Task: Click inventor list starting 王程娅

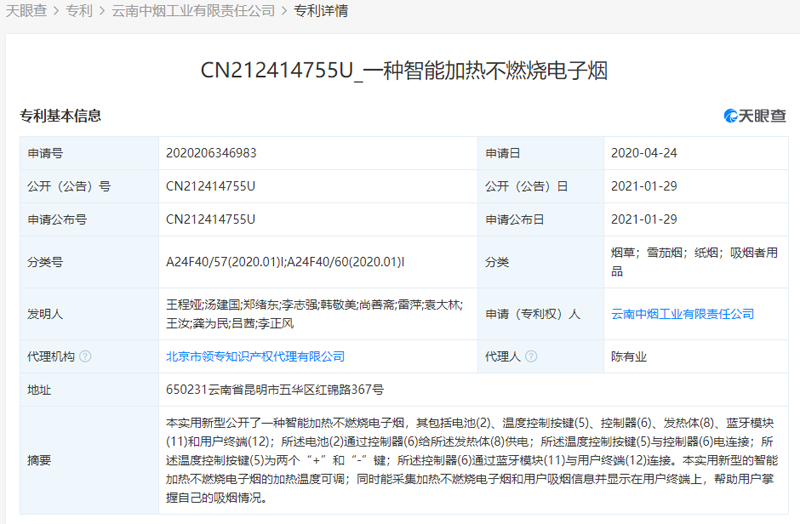Action: pos(314,314)
